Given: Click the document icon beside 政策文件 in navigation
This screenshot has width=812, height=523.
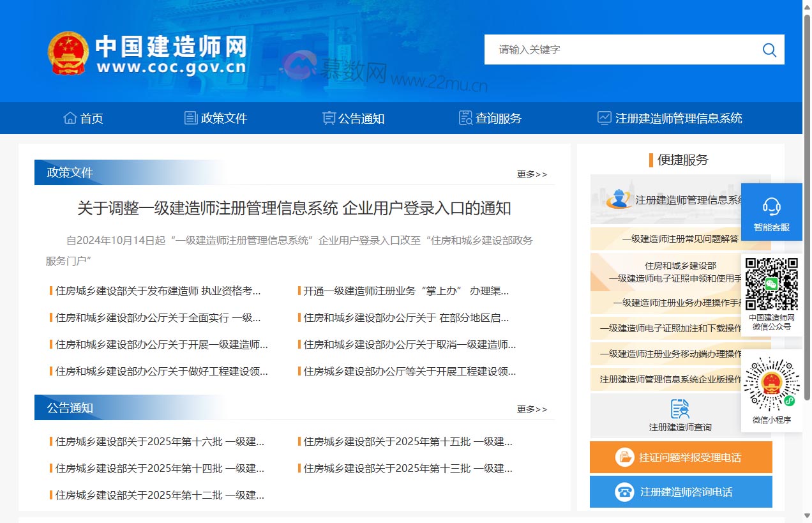Looking at the screenshot, I should point(190,117).
